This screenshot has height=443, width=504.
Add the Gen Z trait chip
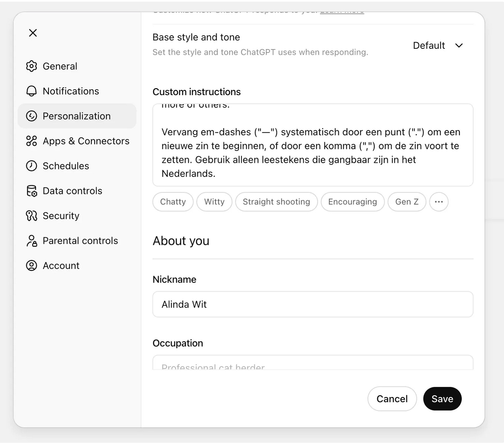click(x=407, y=202)
